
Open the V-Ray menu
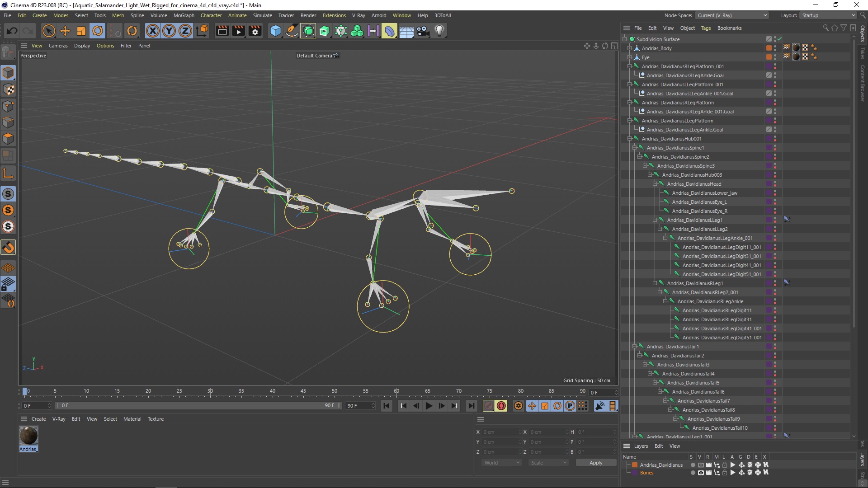pos(359,15)
